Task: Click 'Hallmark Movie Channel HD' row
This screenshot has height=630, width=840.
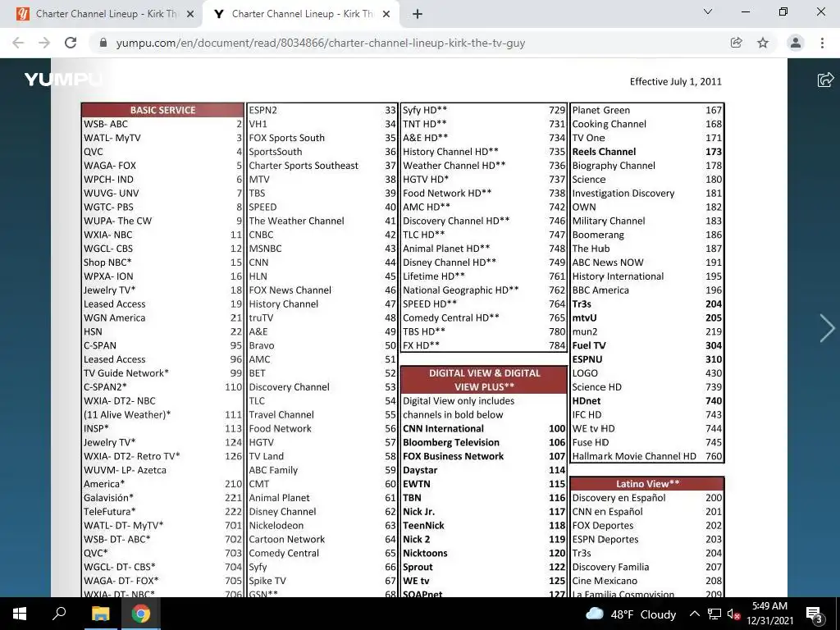Action: click(647, 456)
